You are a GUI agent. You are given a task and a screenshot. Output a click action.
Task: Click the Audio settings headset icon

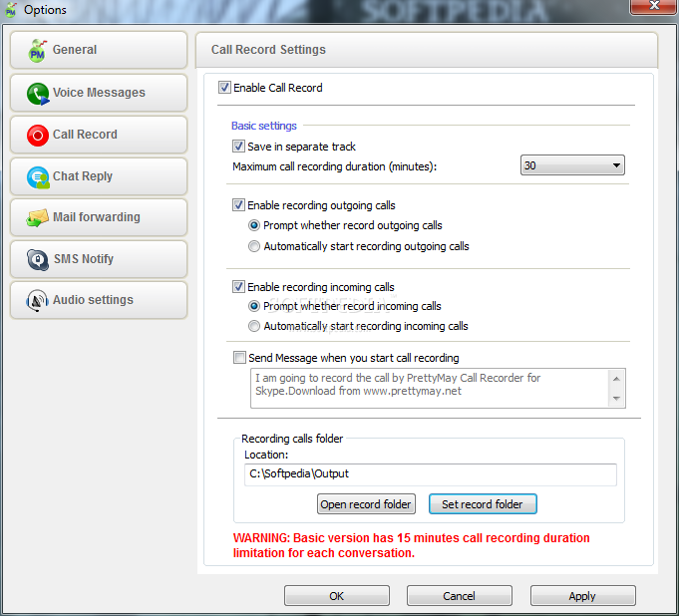coord(37,300)
